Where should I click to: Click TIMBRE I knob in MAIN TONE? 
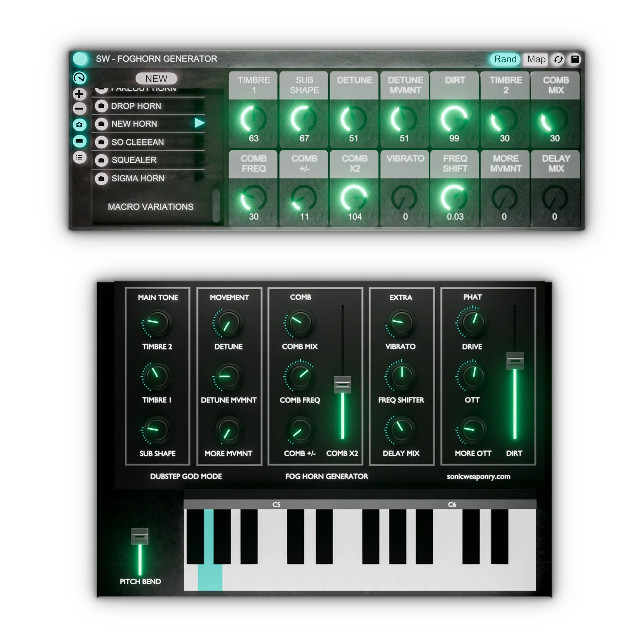click(x=157, y=376)
